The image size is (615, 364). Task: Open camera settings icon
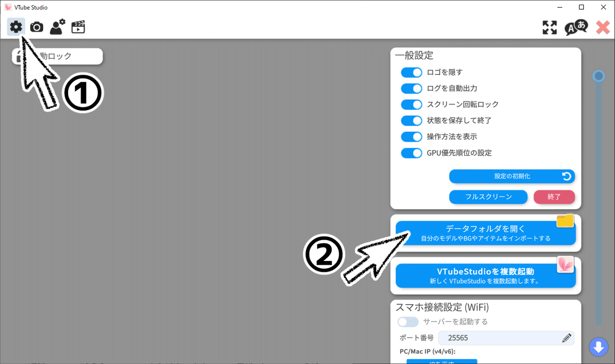pos(36,27)
